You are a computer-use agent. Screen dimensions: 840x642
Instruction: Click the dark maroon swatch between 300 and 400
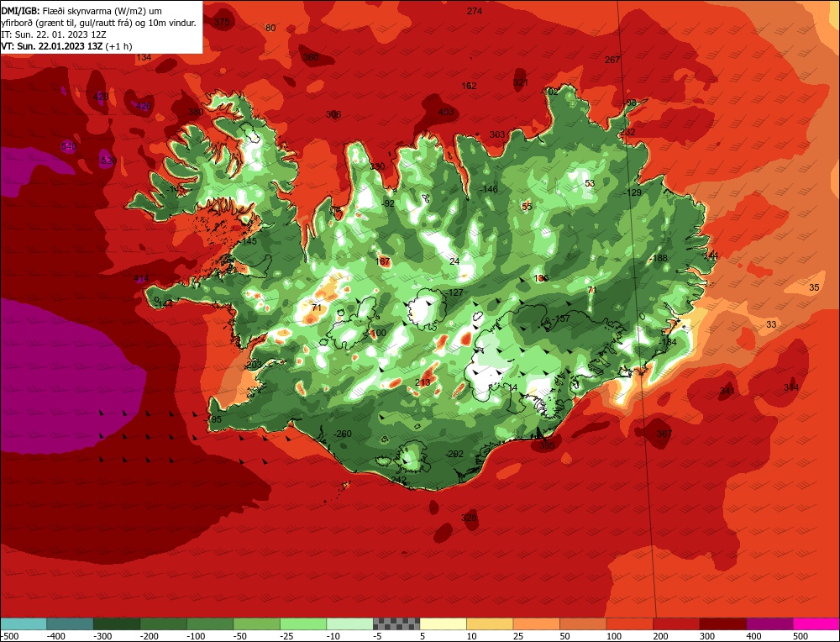pyautogui.click(x=723, y=624)
